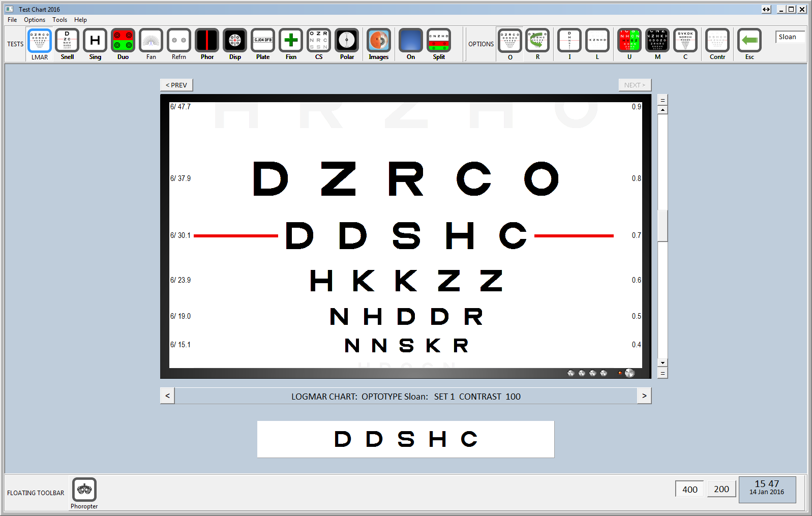
Task: Toggle the On blue screen button
Action: click(411, 41)
